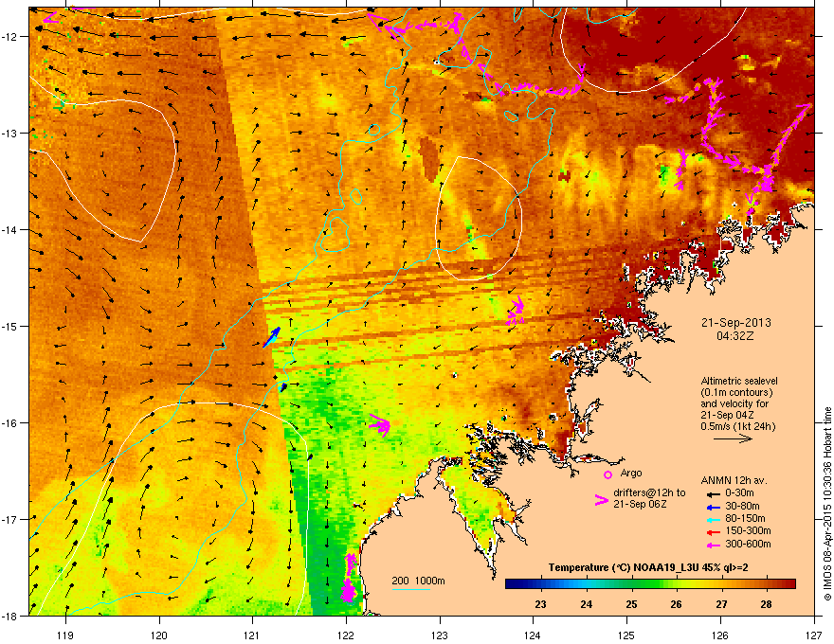Click the '127' longitude axis label
The image size is (834, 644).
pos(814,635)
